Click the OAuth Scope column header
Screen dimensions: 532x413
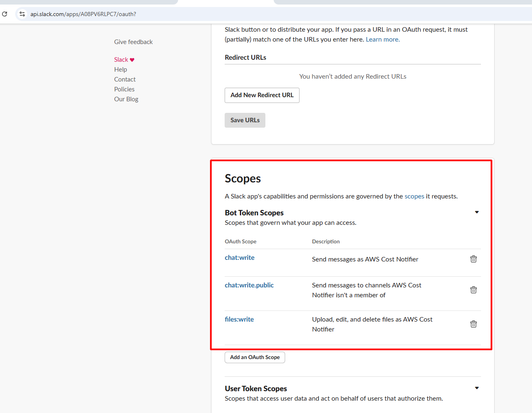[x=240, y=242]
